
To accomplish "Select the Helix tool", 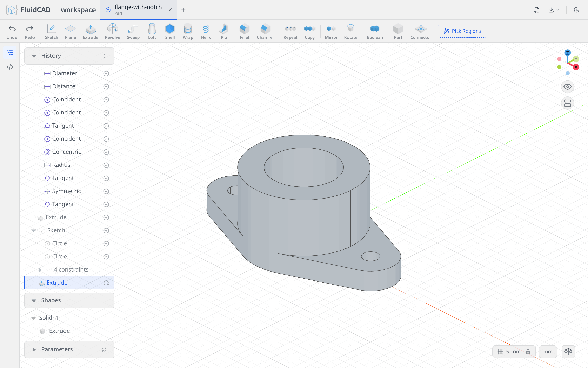I will [206, 31].
